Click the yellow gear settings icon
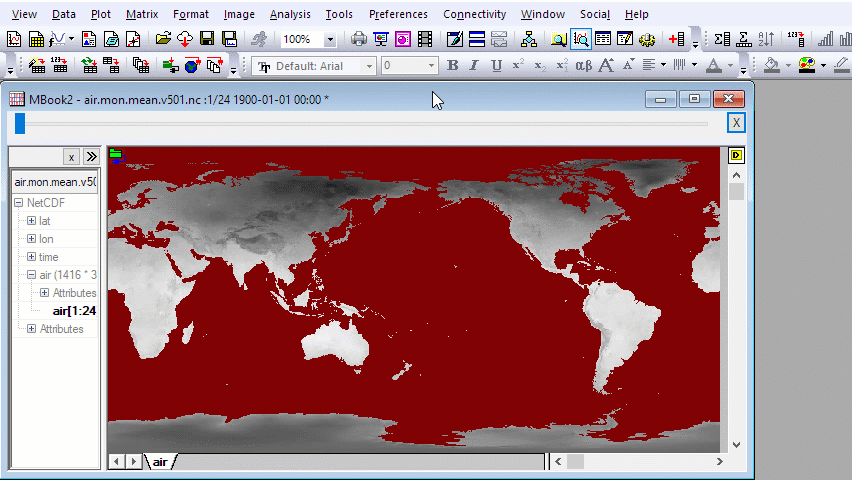The height and width of the screenshot is (480, 852). [x=647, y=39]
